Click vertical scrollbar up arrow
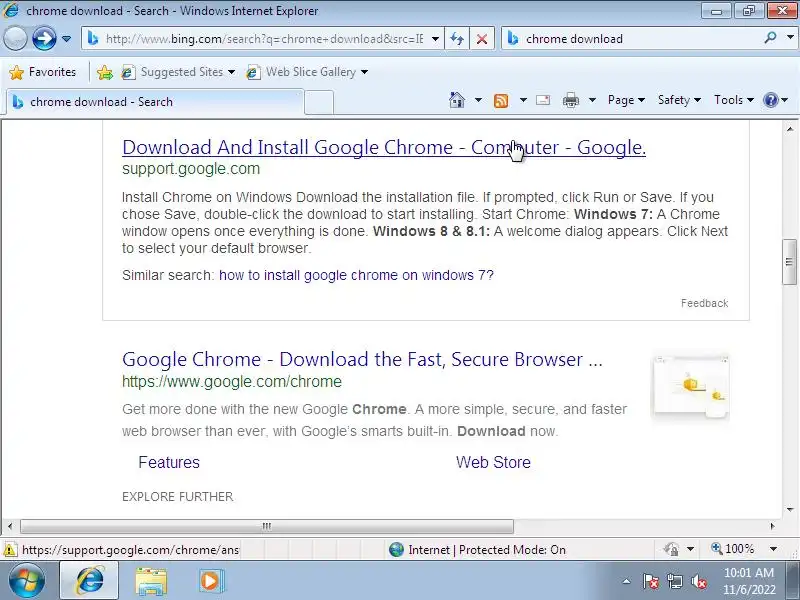The height and width of the screenshot is (600, 800). (x=790, y=130)
